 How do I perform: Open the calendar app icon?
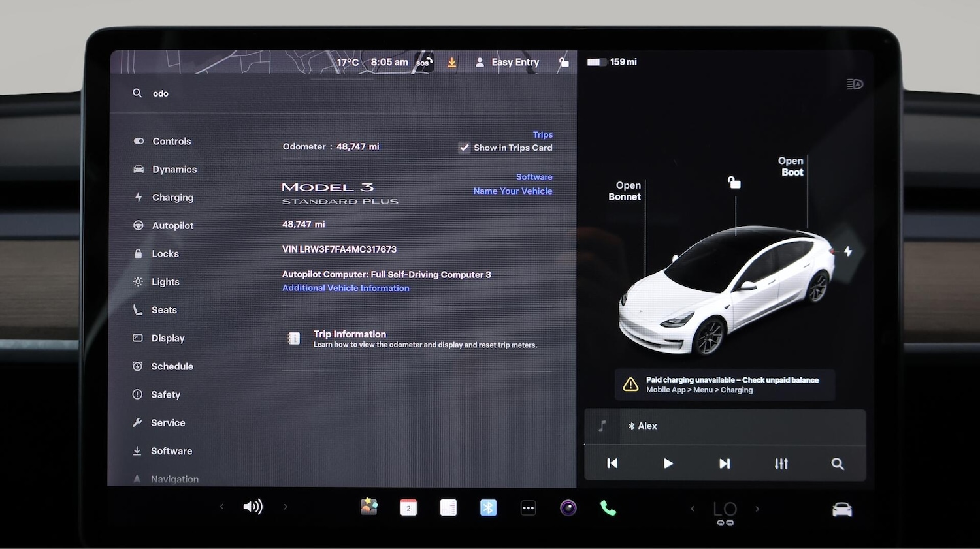(x=408, y=508)
